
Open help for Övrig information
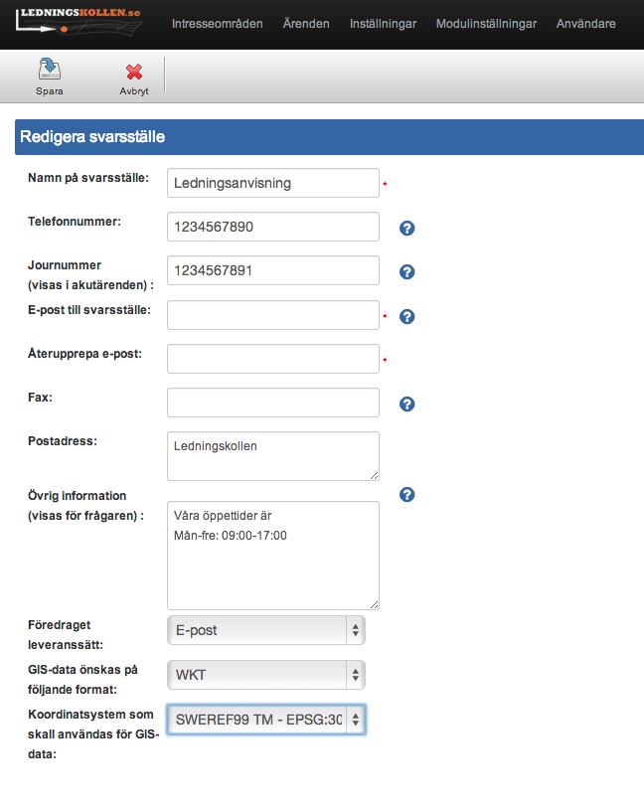(x=406, y=495)
